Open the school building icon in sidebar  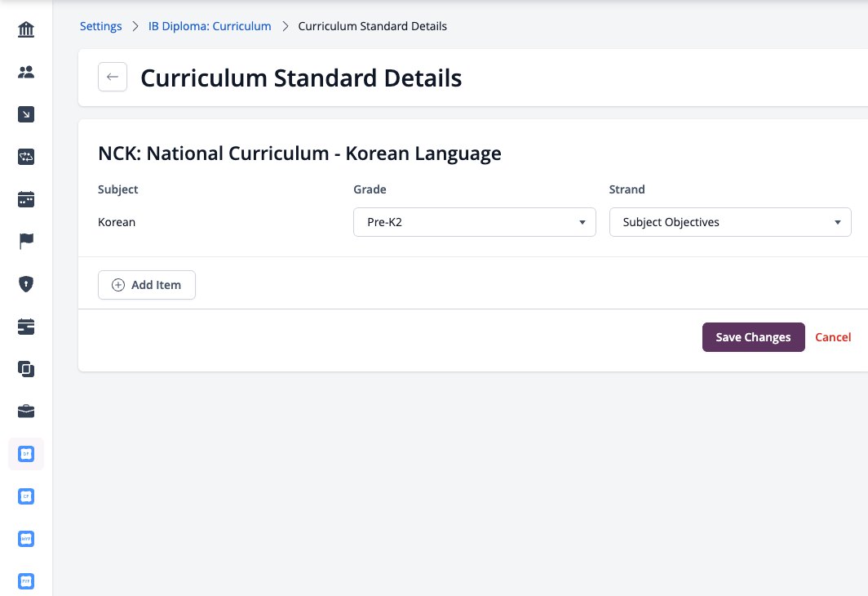[x=26, y=29]
